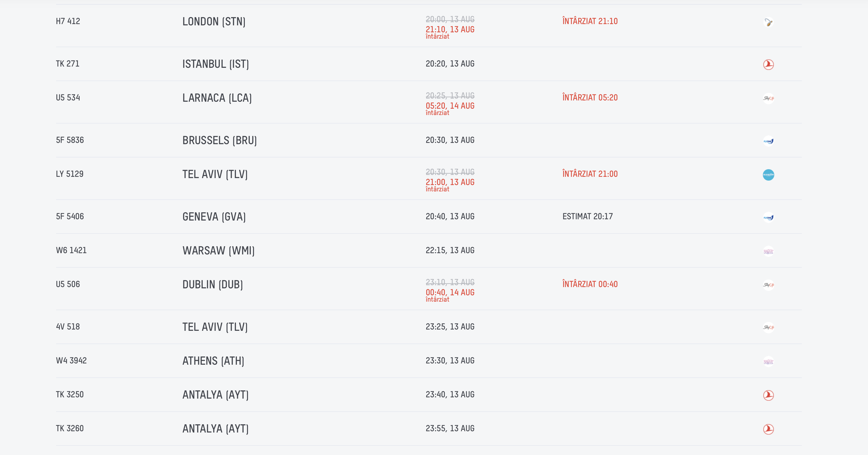Screen dimensions: 868x455
Task: Click the delayed time 00:40, 14 AUG
Action: [450, 292]
